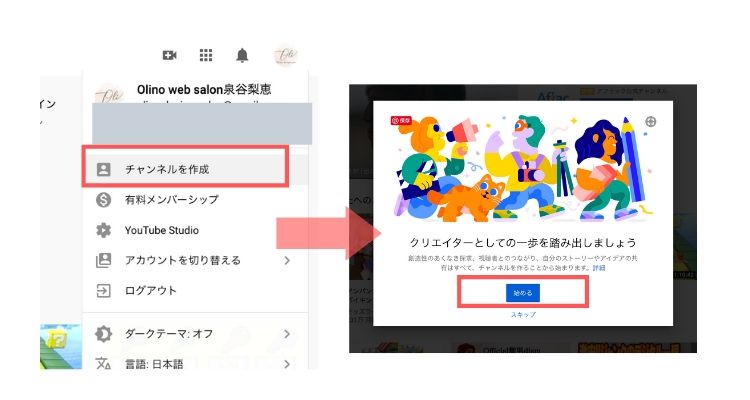Open the 詳細 link in the dialog

(x=599, y=268)
